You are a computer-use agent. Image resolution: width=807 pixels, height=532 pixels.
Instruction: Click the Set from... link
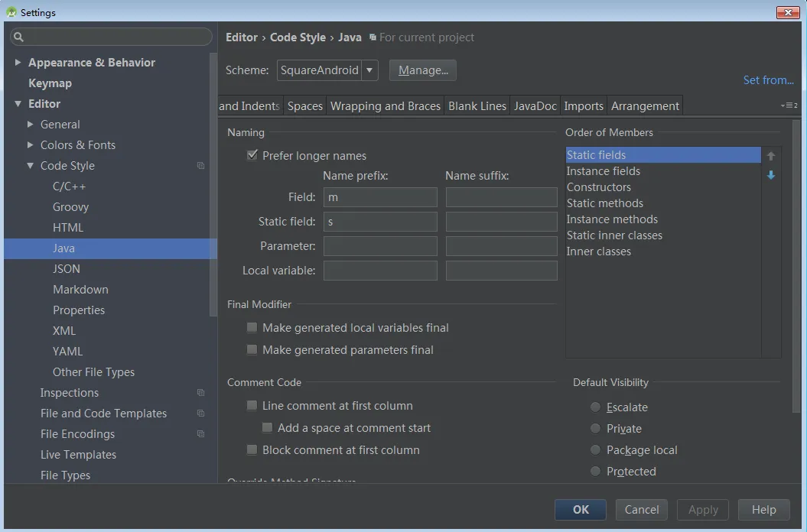(768, 80)
